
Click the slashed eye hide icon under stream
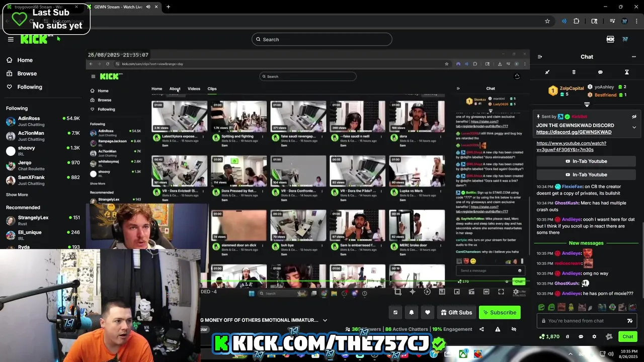click(514, 329)
